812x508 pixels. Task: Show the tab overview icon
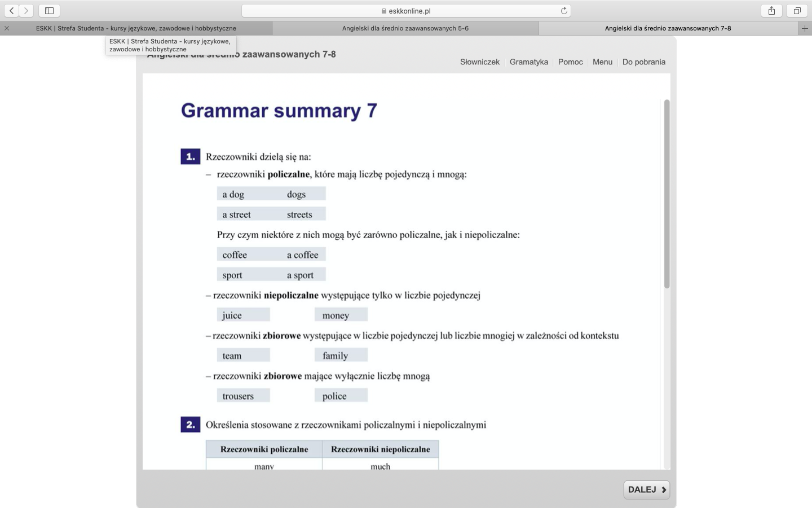click(797, 11)
